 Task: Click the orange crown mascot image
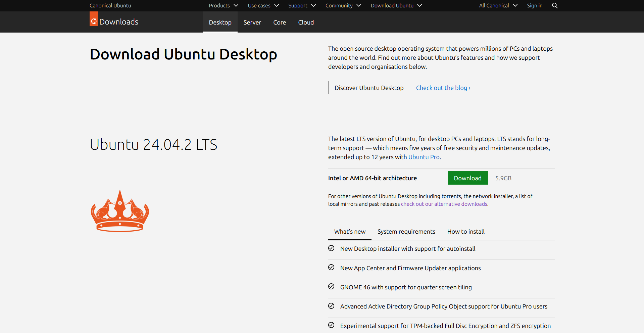120,211
